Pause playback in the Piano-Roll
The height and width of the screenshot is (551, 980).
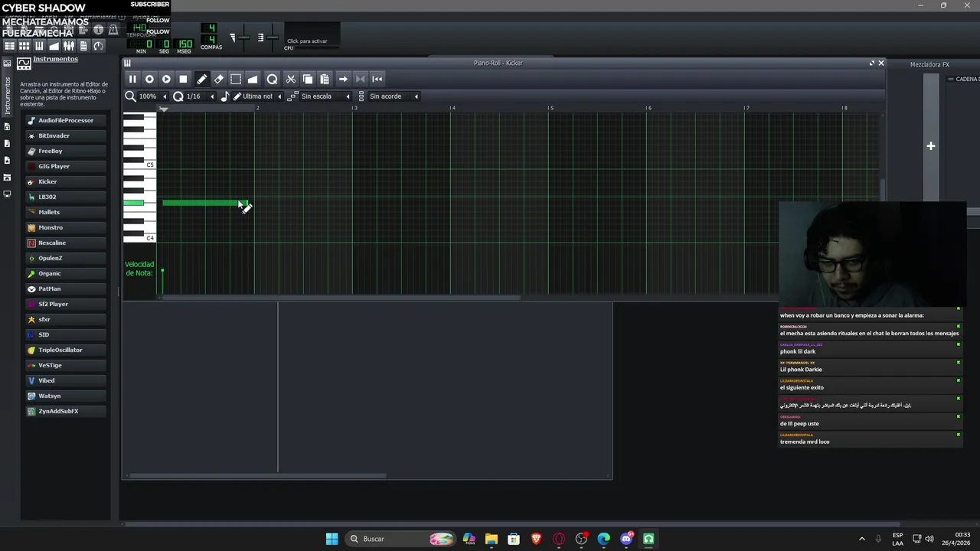(x=132, y=79)
